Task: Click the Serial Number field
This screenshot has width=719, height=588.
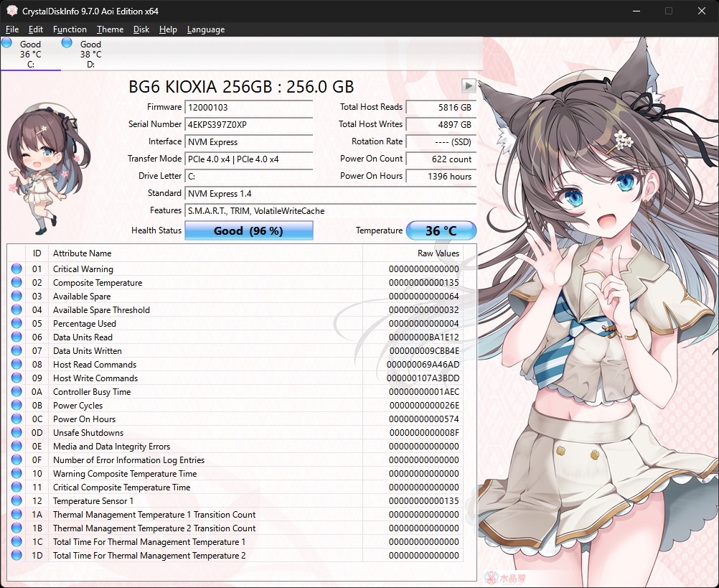Action: point(248,124)
